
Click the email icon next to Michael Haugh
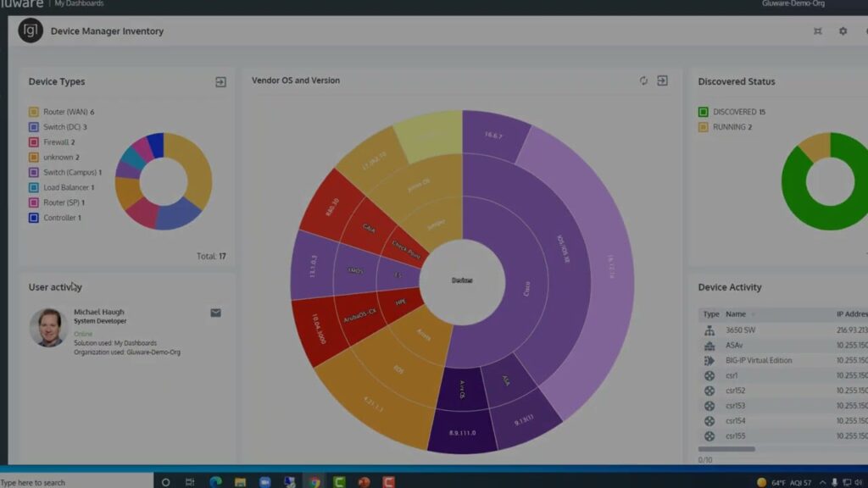(x=216, y=313)
